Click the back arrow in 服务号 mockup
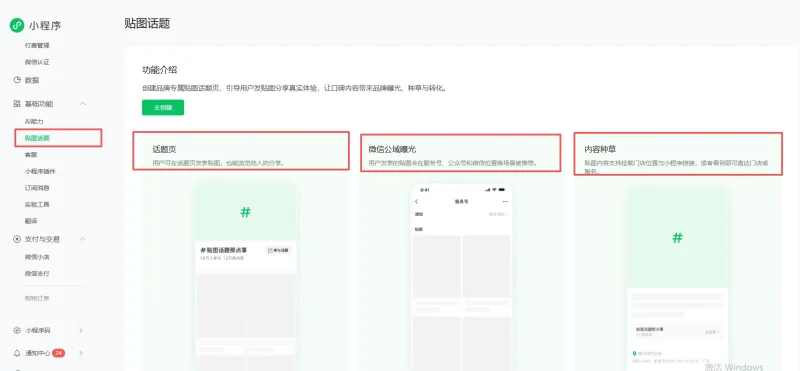800x371 pixels. [416, 202]
